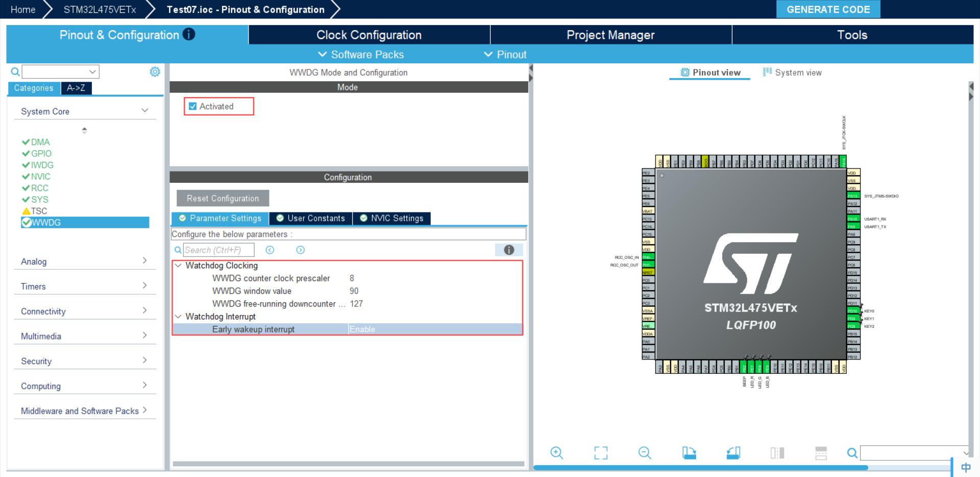Screen dimensions: 980x477
Task: Click the pin search magnifier icon
Action: [852, 453]
